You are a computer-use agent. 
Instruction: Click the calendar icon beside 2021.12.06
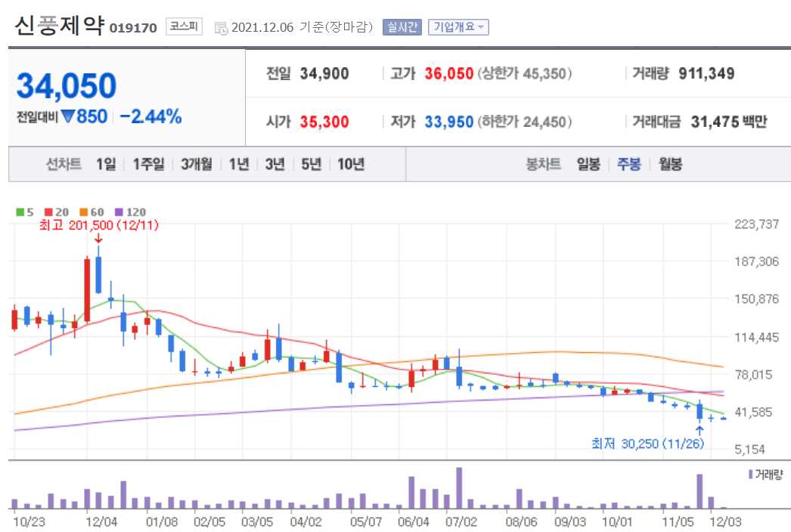point(221,28)
